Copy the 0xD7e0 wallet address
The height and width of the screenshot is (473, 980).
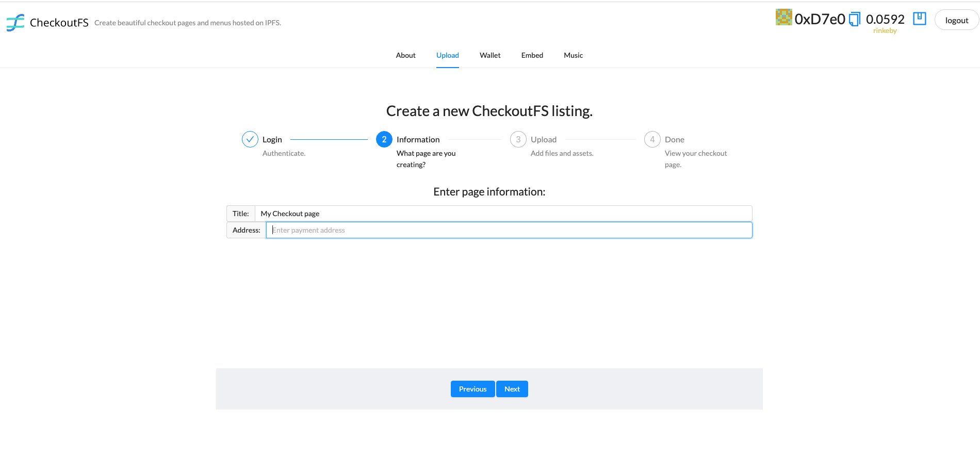point(855,19)
